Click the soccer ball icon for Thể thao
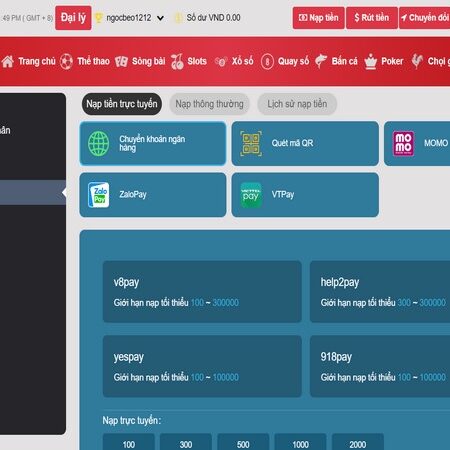The width and height of the screenshot is (450, 450). (66, 61)
